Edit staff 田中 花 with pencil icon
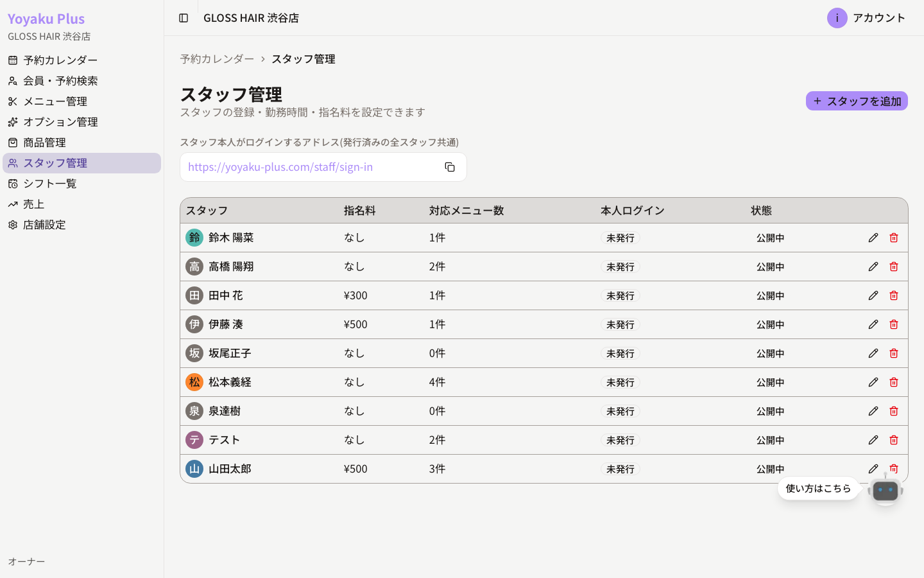Screen dimensions: 924x578 point(873,295)
